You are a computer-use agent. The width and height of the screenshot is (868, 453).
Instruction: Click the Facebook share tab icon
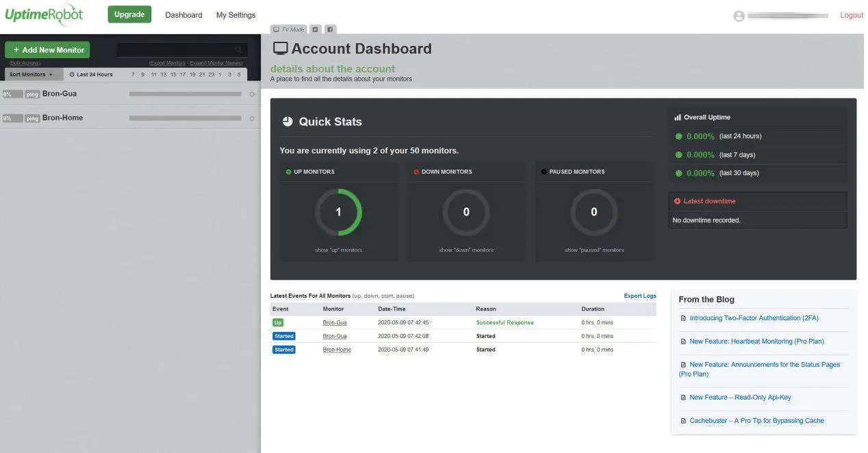[x=329, y=29]
